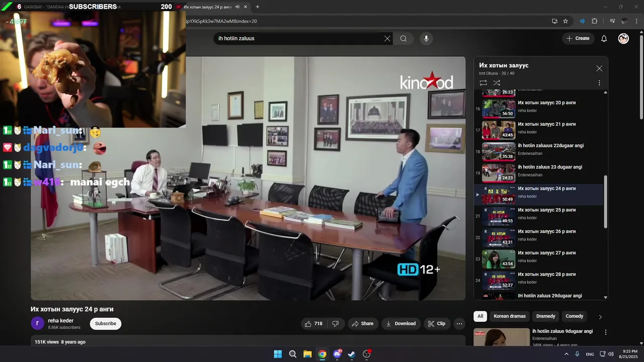
Task: Bookmark this page with star icon
Action: (x=566, y=21)
